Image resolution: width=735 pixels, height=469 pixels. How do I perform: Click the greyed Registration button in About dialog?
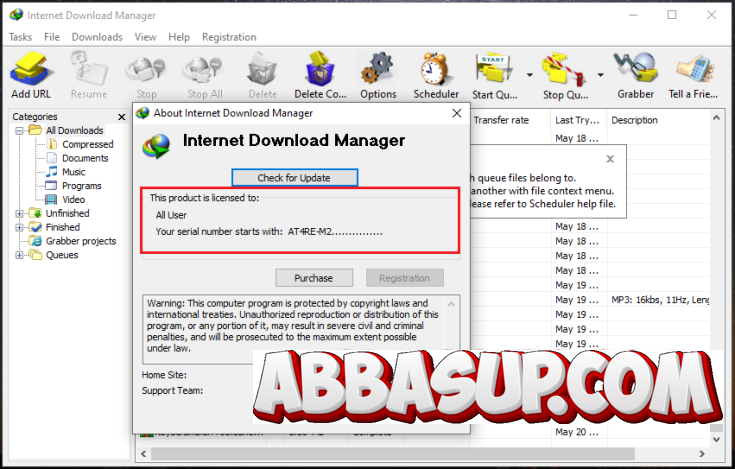405,278
